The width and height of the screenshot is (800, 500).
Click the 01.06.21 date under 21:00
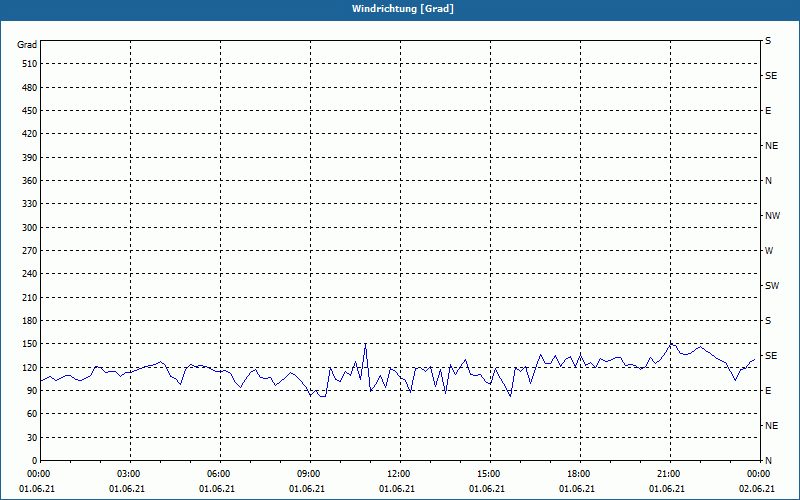pyautogui.click(x=666, y=489)
